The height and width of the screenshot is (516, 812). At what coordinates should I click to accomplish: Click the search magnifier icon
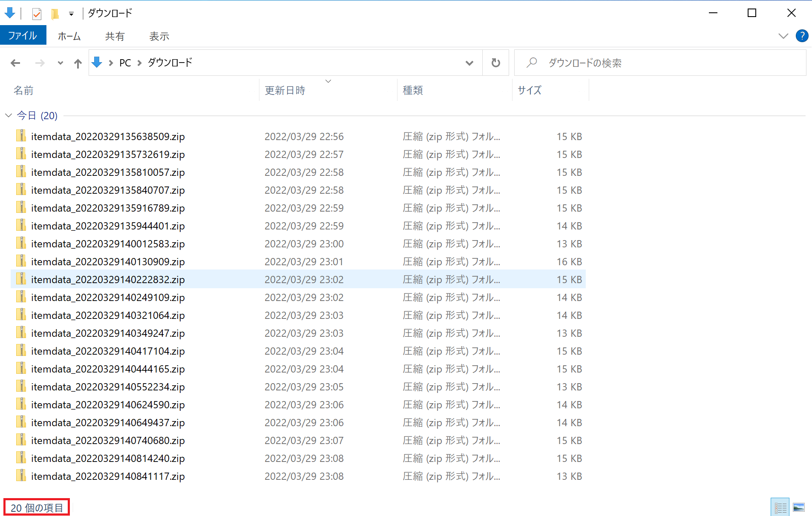click(x=531, y=63)
